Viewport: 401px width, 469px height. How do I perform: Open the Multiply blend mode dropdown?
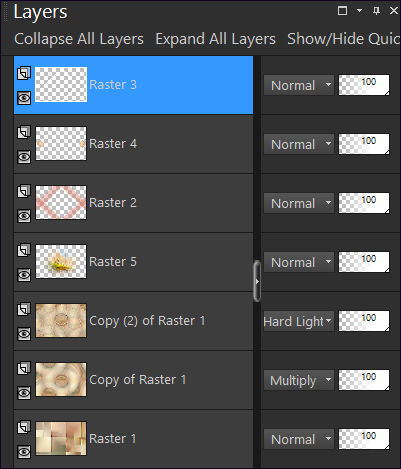[298, 380]
